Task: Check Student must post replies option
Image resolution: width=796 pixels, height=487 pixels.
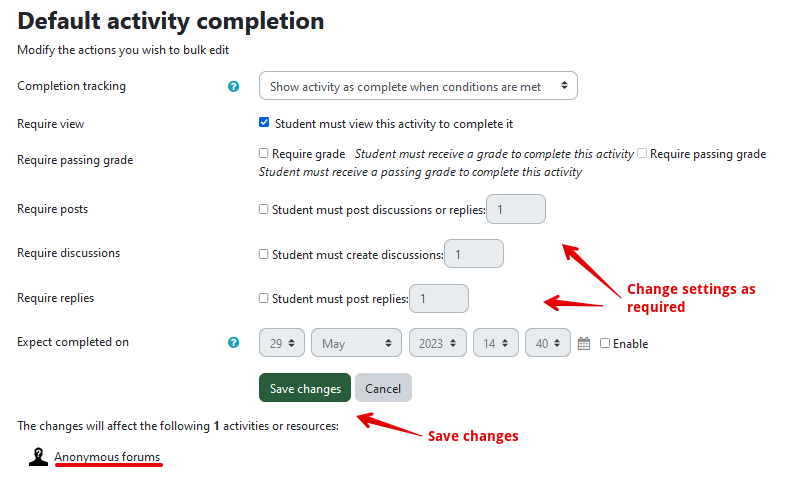Action: coord(264,298)
